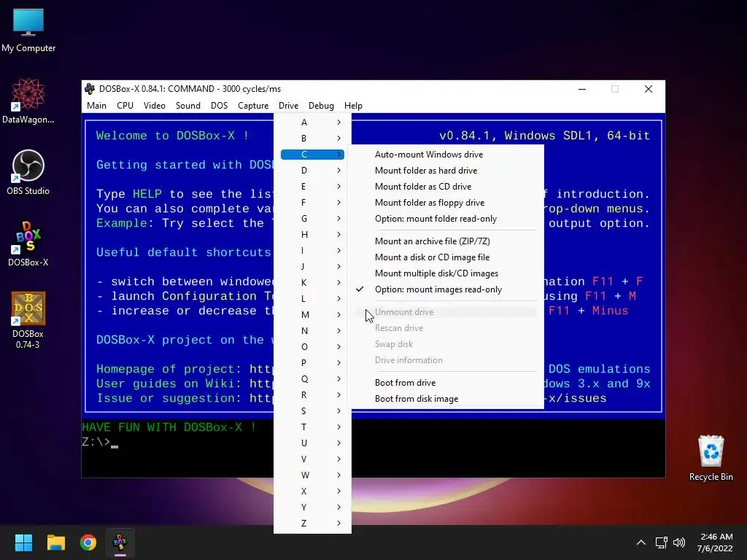The image size is (747, 560).
Task: Select Mount multiple disk/CD images
Action: (x=447, y=273)
